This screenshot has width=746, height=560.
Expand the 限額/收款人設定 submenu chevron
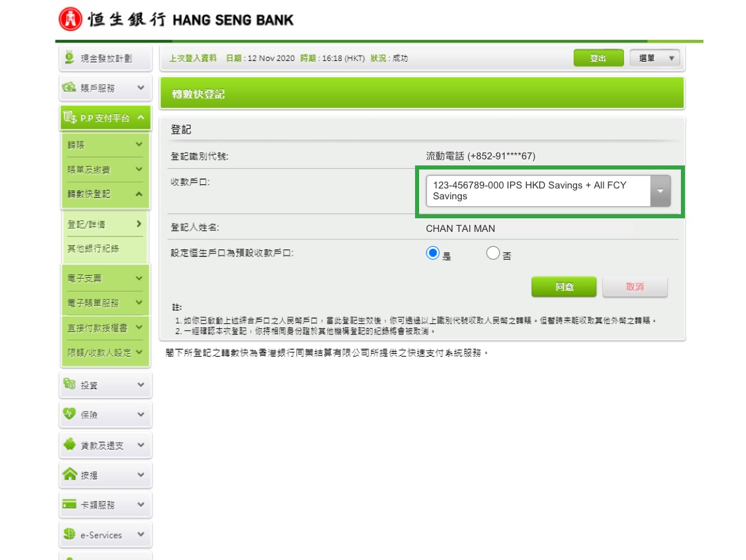pyautogui.click(x=139, y=352)
